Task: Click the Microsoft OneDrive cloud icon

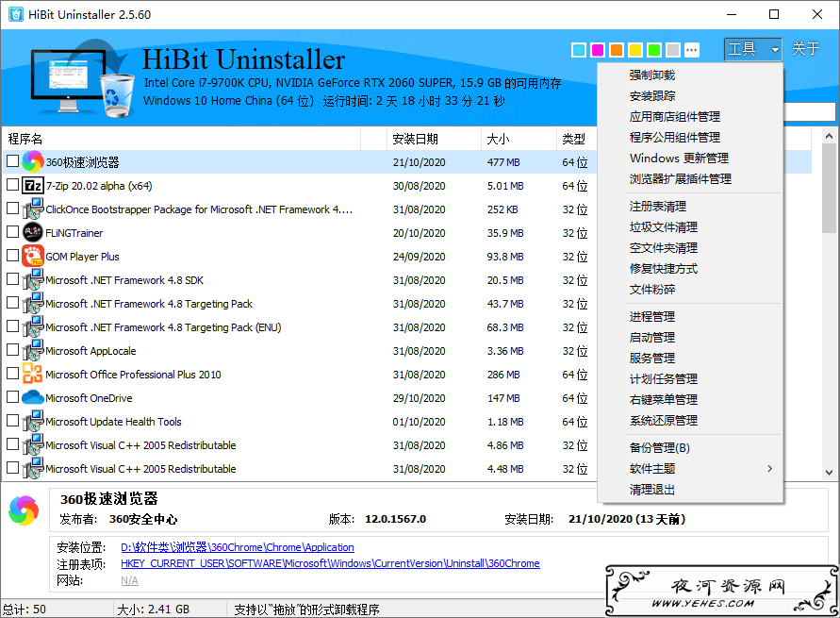Action: click(33, 398)
